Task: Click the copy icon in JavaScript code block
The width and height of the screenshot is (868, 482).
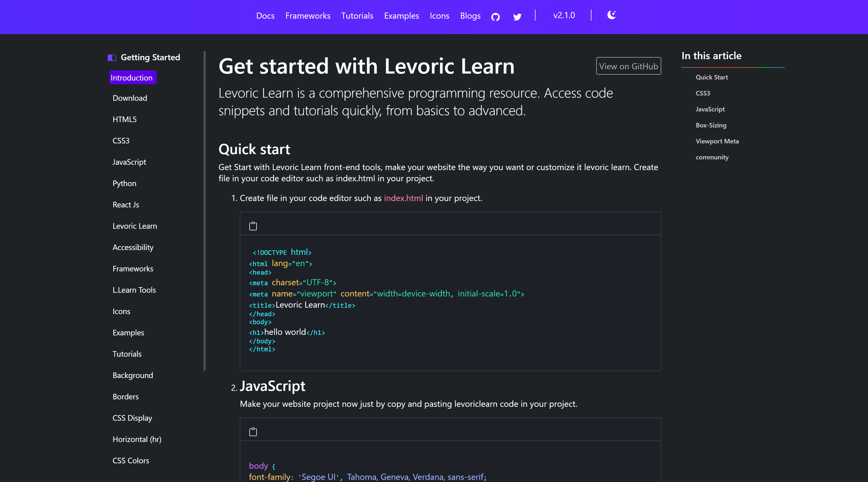Action: [x=253, y=432]
